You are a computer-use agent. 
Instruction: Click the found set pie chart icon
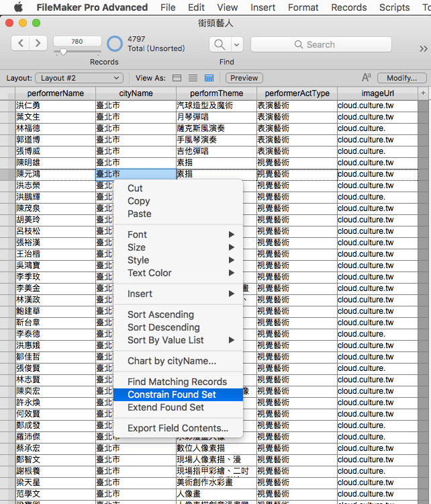tap(115, 44)
